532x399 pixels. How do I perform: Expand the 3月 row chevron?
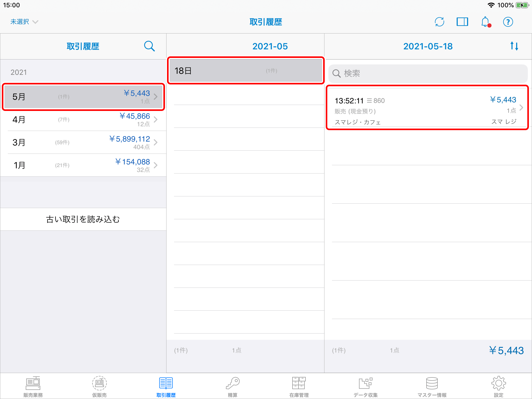click(x=156, y=142)
